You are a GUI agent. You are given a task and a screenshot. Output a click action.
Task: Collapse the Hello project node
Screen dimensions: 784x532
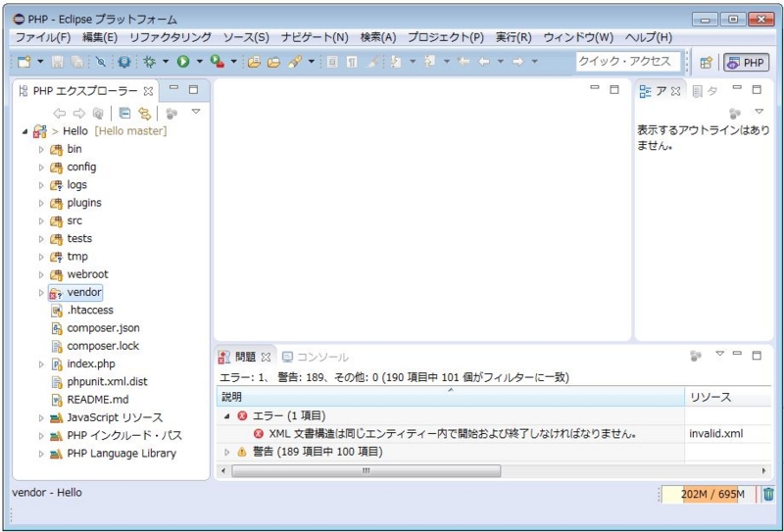(x=25, y=131)
